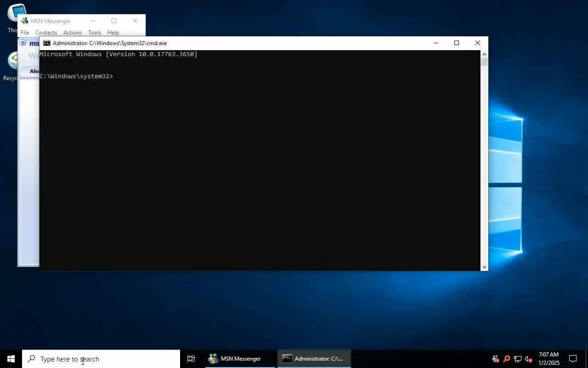Click the Administrator cmd.exe window title text
The width and height of the screenshot is (588, 368).
point(110,43)
